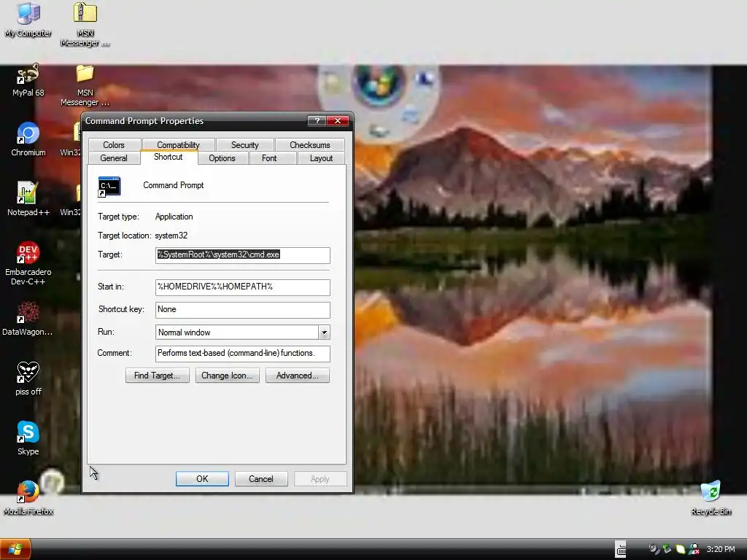The image size is (747, 560).
Task: Close the Command Prompt Properties window
Action: [338, 120]
